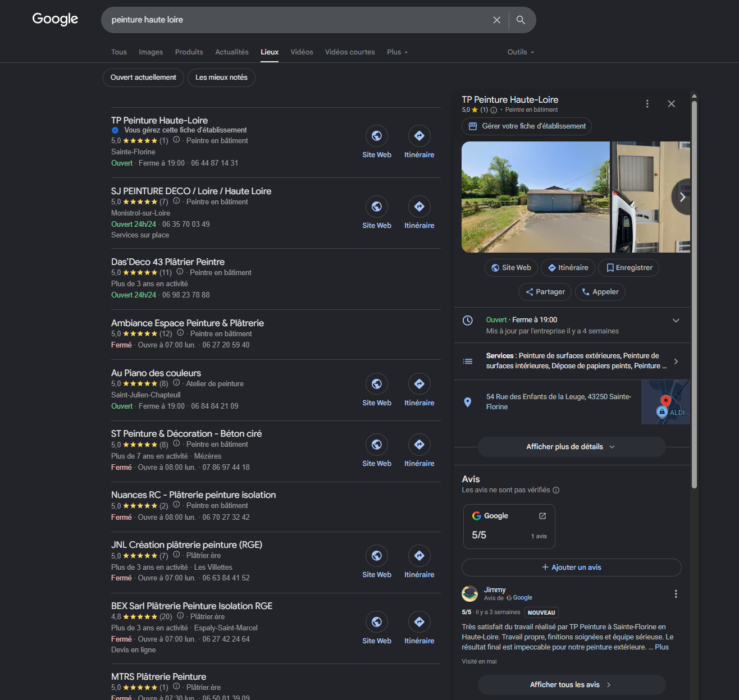The height and width of the screenshot is (700, 739).
Task: Expand the opening hours in panel
Action: coord(676,321)
